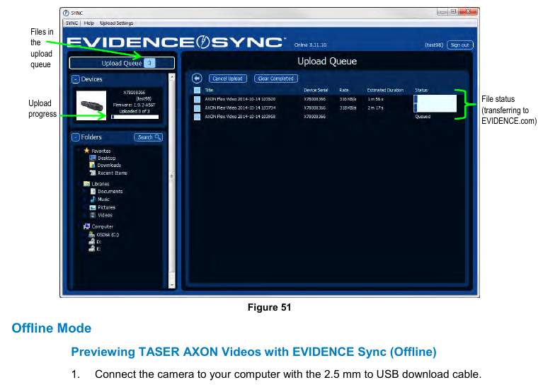
Task: Click the Online 3.11.10 version text
Action: tap(310, 45)
